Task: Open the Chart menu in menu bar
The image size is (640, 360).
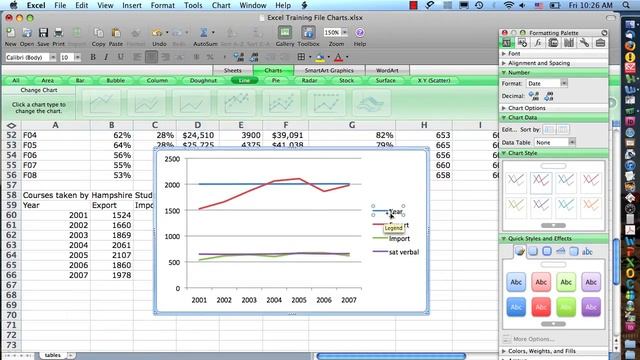Action: point(221,5)
